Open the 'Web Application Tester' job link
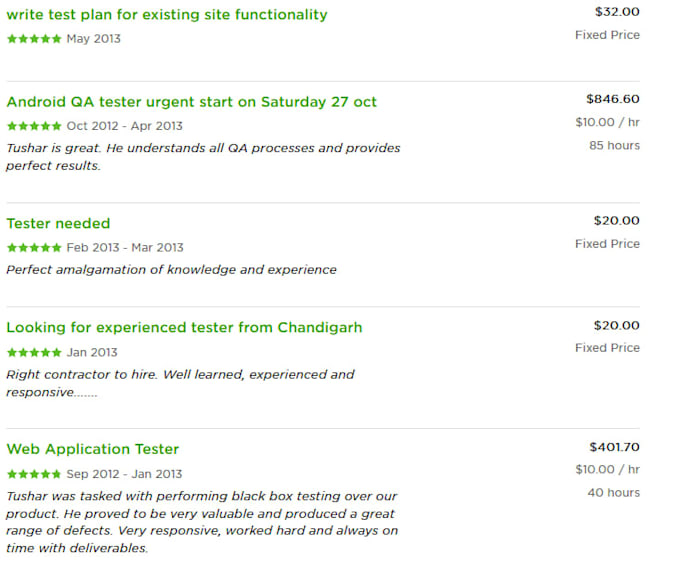Image resolution: width=680 pixels, height=583 pixels. click(93, 449)
